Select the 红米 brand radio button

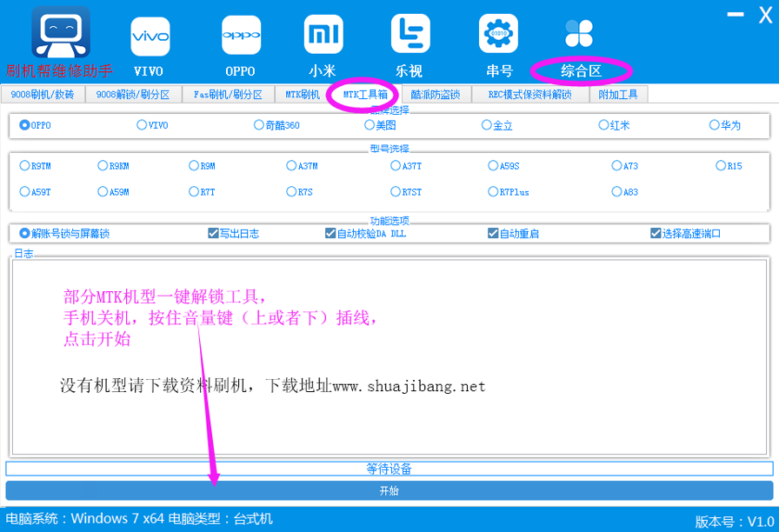pos(603,125)
